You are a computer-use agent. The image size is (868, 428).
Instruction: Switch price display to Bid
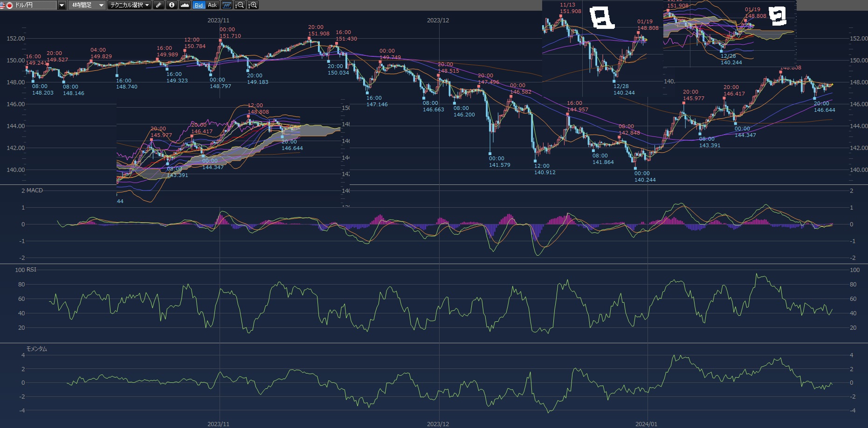coord(199,5)
